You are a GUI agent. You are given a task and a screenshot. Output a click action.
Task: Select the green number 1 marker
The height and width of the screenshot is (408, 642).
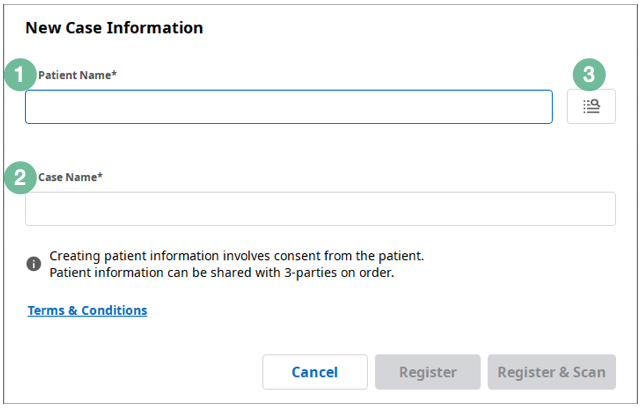[20, 75]
